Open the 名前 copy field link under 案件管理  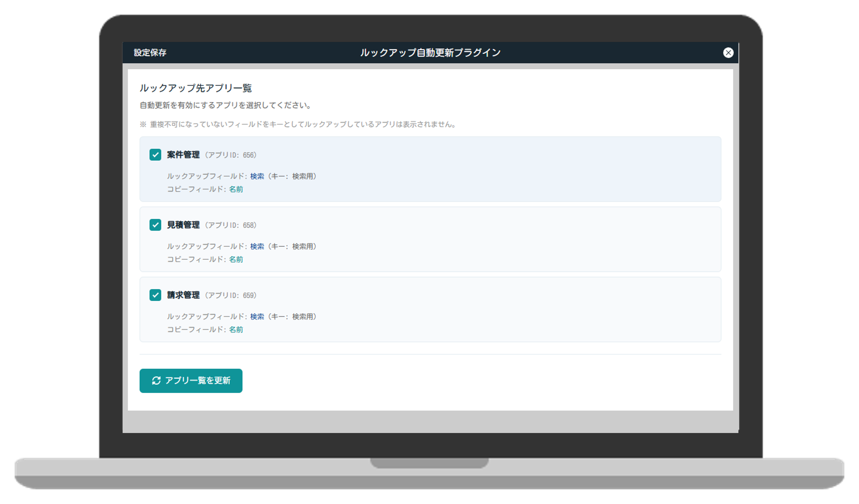(236, 189)
